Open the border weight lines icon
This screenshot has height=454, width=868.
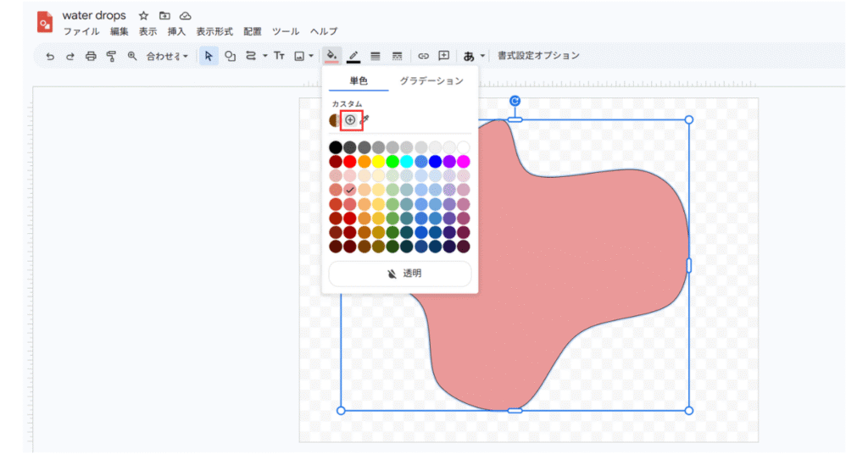click(375, 56)
